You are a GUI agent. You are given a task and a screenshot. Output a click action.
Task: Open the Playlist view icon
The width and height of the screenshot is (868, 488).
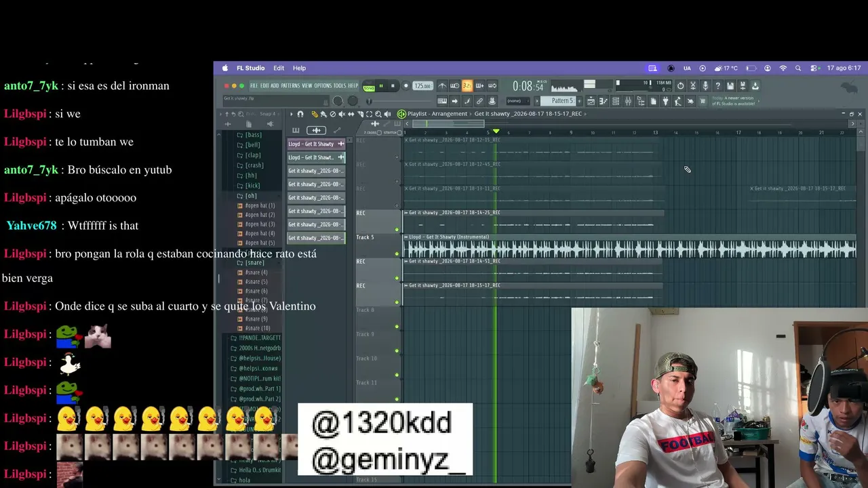[591, 101]
